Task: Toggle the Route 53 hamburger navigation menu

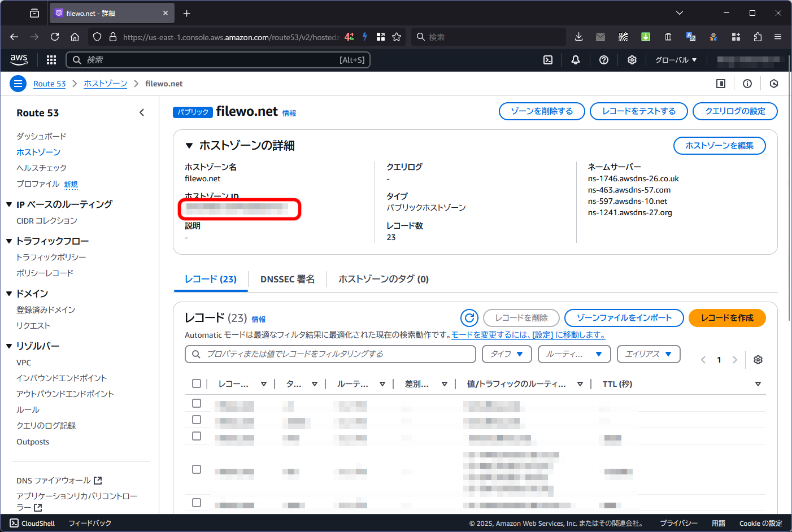Action: tap(18, 84)
